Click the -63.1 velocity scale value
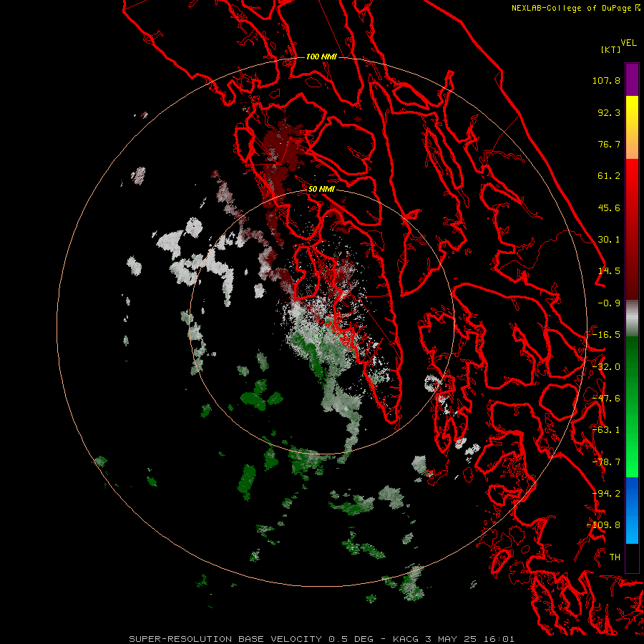The image size is (644, 644). pyautogui.click(x=606, y=430)
